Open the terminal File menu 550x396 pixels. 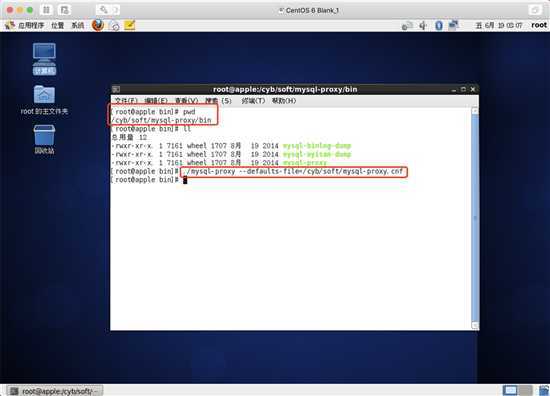click(x=126, y=101)
